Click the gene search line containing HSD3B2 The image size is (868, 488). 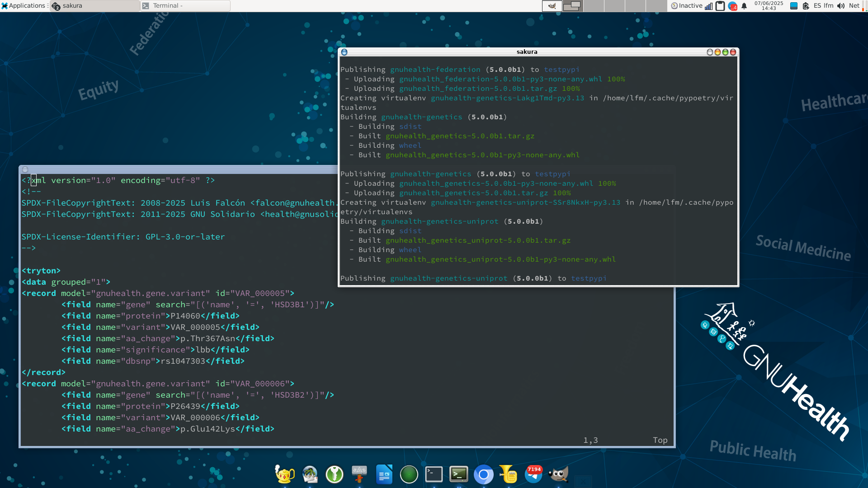pyautogui.click(x=198, y=395)
